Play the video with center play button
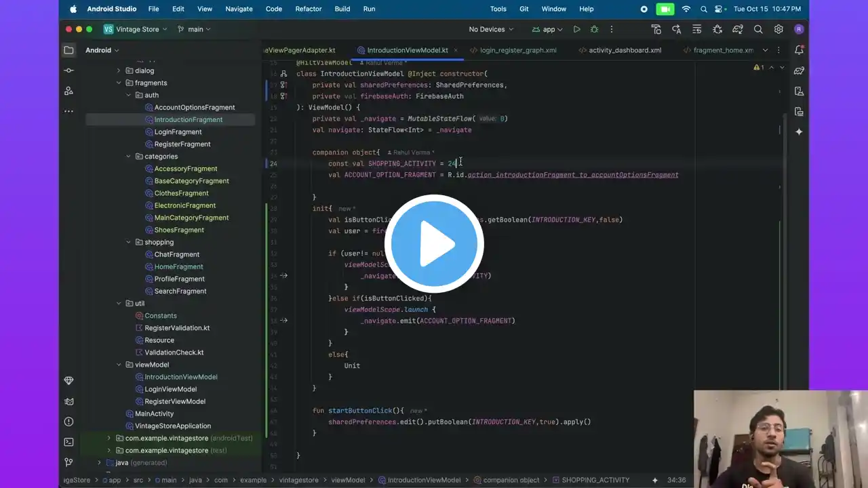Screen dimensions: 868x488 (434, 244)
